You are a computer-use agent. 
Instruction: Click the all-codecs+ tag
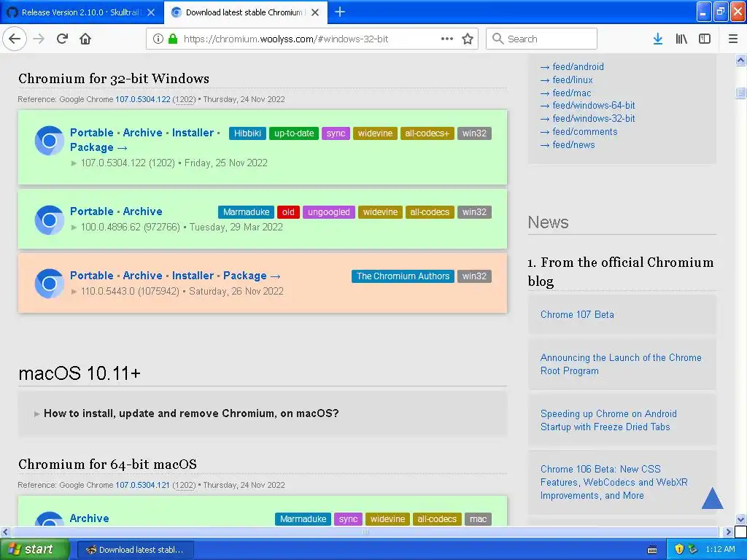pyautogui.click(x=427, y=133)
